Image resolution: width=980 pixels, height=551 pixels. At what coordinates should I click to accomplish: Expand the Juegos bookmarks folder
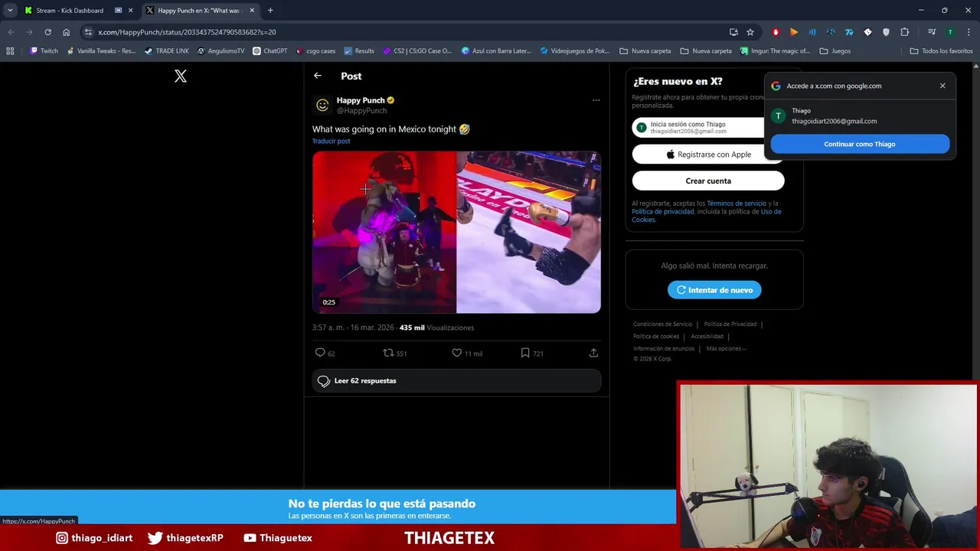point(835,51)
